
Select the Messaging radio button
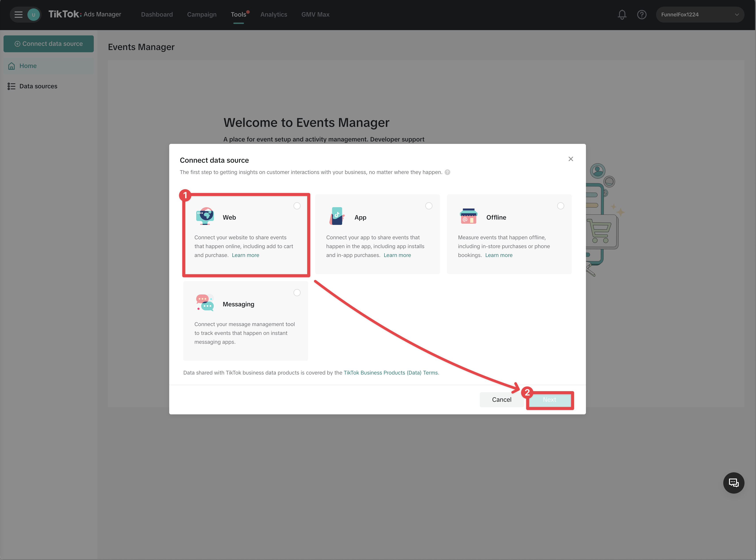pyautogui.click(x=297, y=293)
